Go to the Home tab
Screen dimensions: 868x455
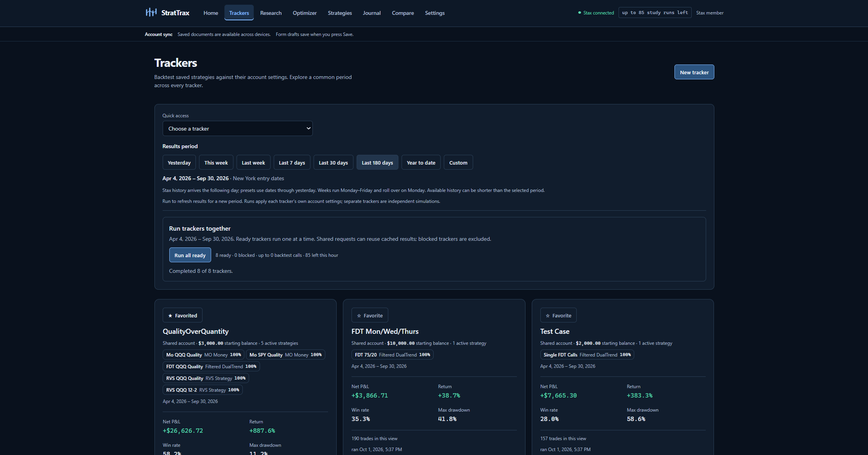click(211, 13)
